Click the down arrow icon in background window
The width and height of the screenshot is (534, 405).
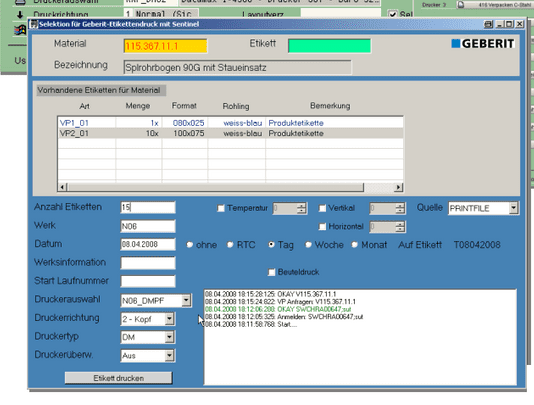[x=20, y=14]
